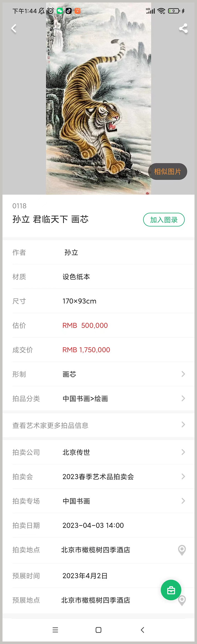Tap the tiger painting image
Image resolution: width=197 pixels, height=644 pixels.
pos(99,98)
